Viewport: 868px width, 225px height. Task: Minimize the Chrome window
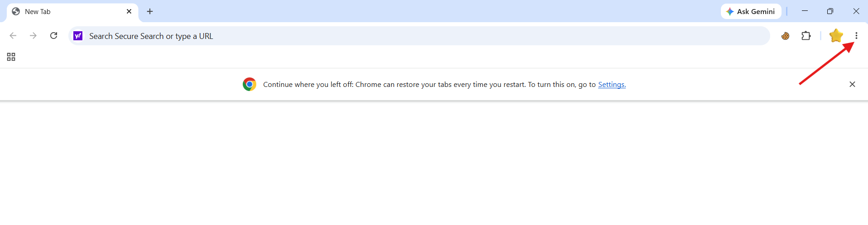(805, 11)
